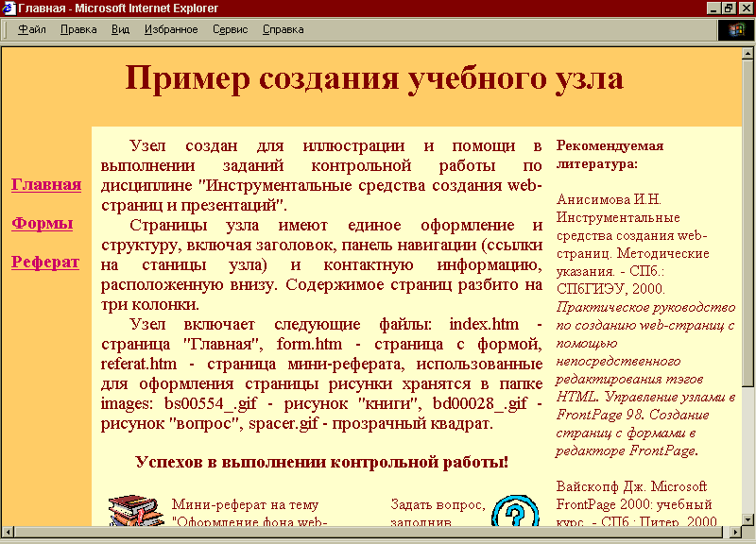Open the Правка menu
The height and width of the screenshot is (544, 756).
pyautogui.click(x=78, y=30)
